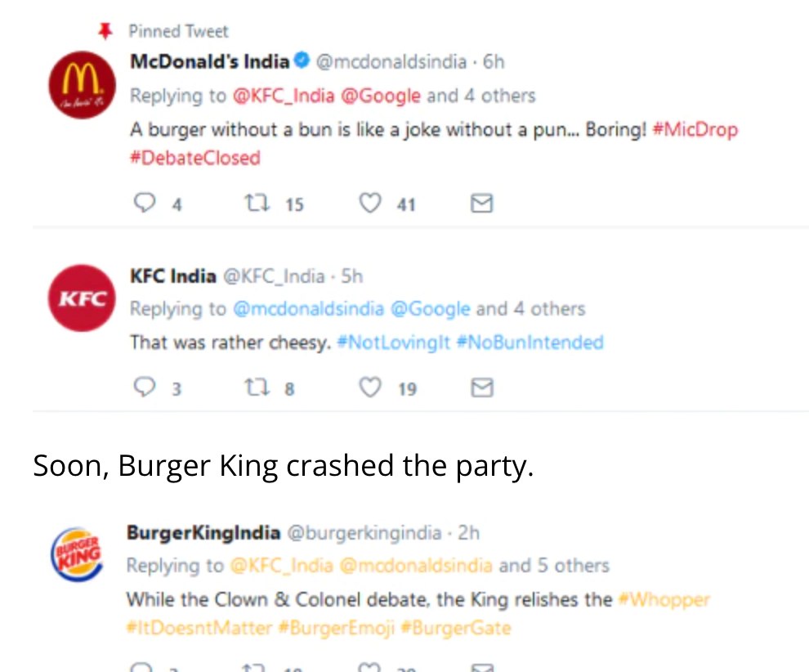Send McDonald's India tweet via direct message
Viewport: 809px width, 672px height.
[x=482, y=203]
